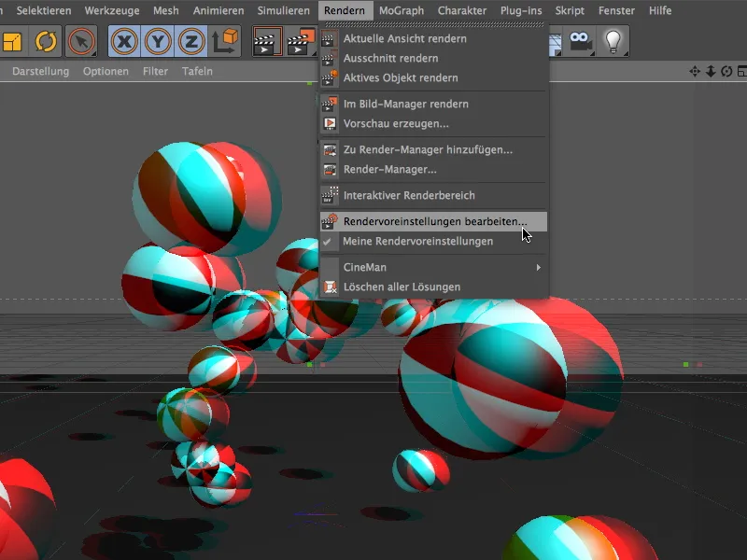The height and width of the screenshot is (560, 747).
Task: Open the Light icon flyout arrow
Action: point(626,52)
